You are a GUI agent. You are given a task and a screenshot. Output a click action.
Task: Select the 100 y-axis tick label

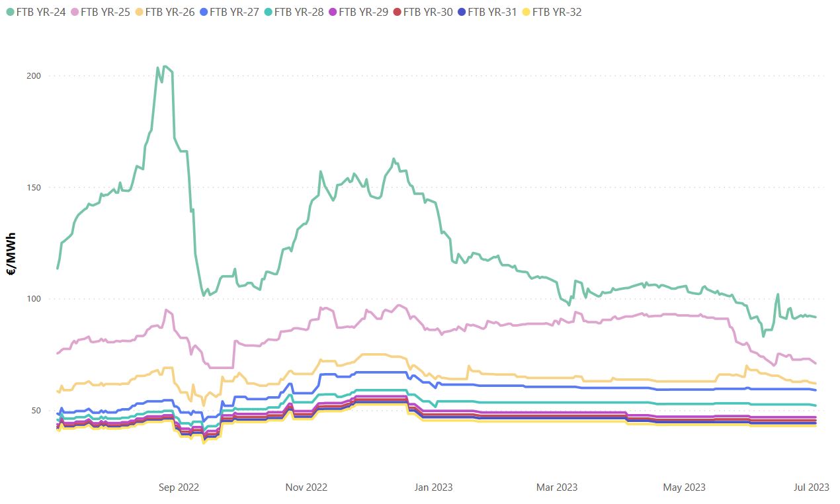tap(34, 299)
